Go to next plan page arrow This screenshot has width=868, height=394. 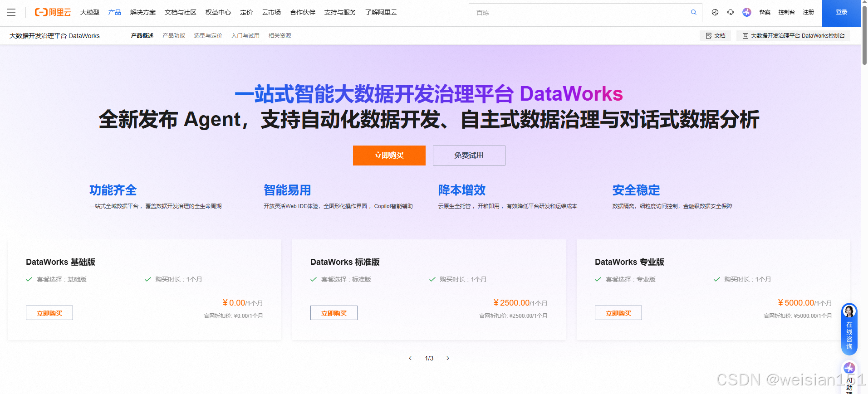[448, 358]
